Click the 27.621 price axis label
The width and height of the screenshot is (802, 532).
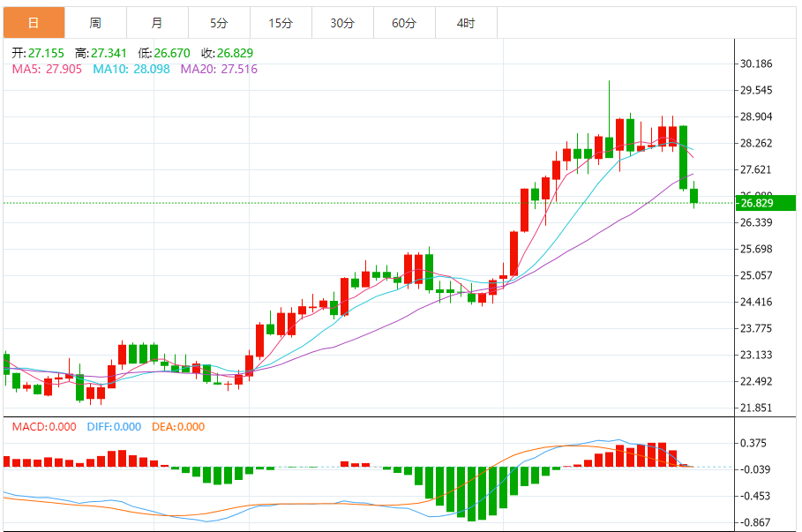click(x=756, y=169)
